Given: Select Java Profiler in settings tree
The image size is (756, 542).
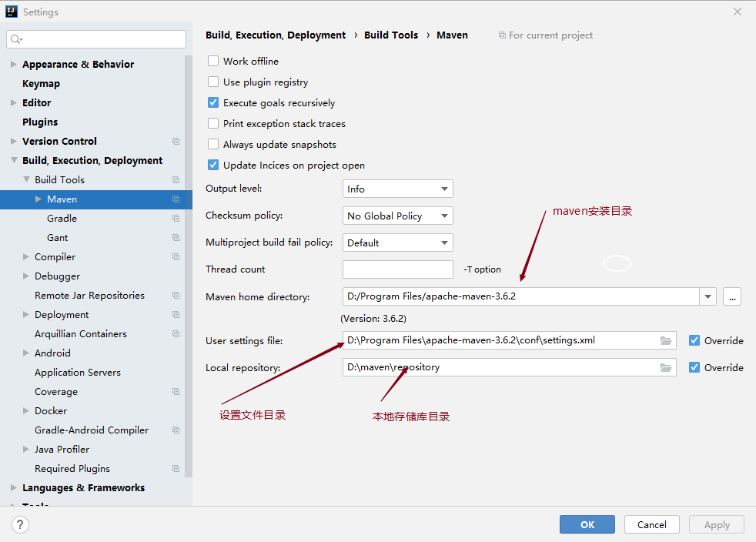Looking at the screenshot, I should [62, 450].
